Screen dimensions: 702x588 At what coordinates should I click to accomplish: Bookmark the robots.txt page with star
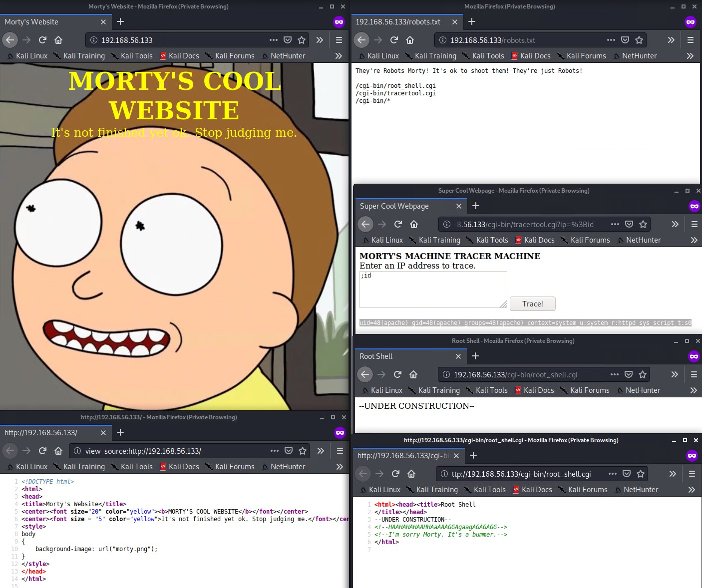point(639,40)
